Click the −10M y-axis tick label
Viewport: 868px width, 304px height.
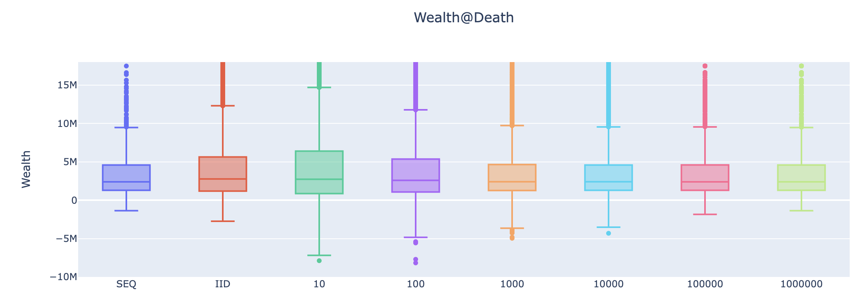pos(61,277)
